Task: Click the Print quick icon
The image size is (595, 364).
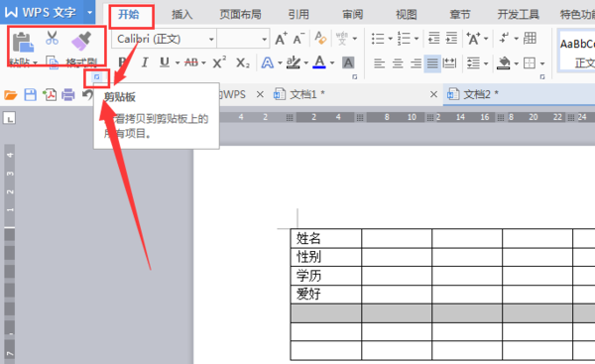Action: 68,94
